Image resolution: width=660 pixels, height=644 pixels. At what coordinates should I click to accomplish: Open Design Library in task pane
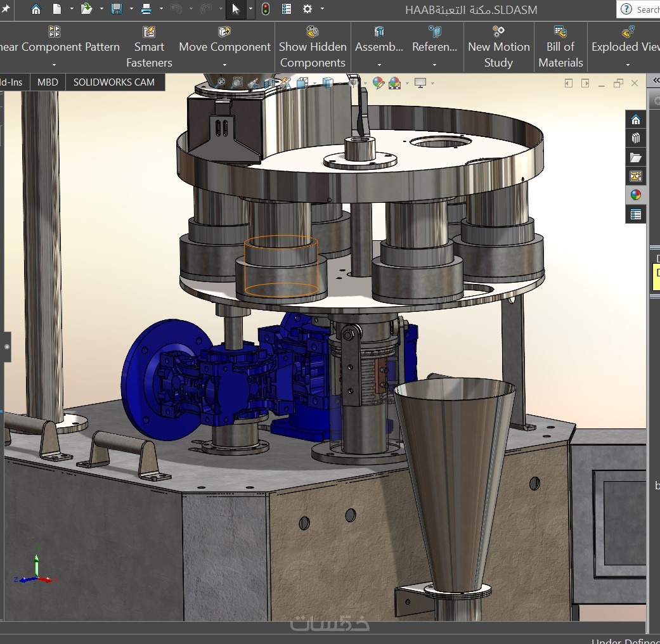(636, 138)
